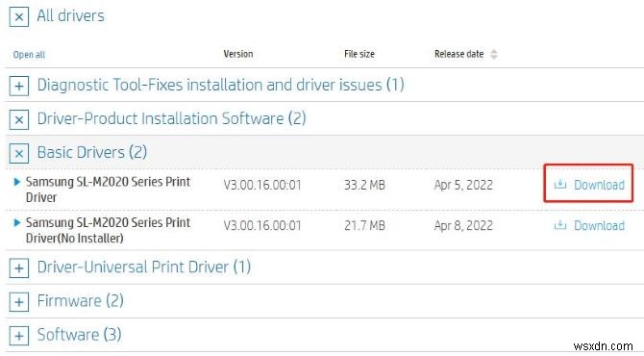Expand the Software (3) section
The width and height of the screenshot is (644, 356).
(x=19, y=336)
